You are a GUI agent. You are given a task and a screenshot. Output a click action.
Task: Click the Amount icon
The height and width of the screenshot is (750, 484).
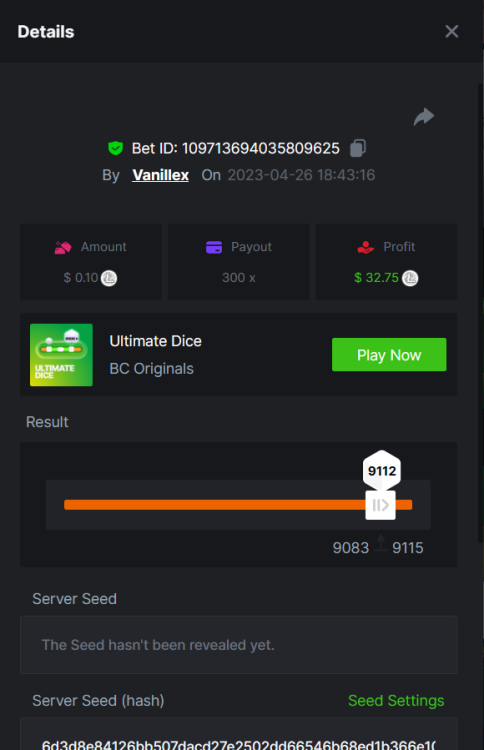coord(63,247)
